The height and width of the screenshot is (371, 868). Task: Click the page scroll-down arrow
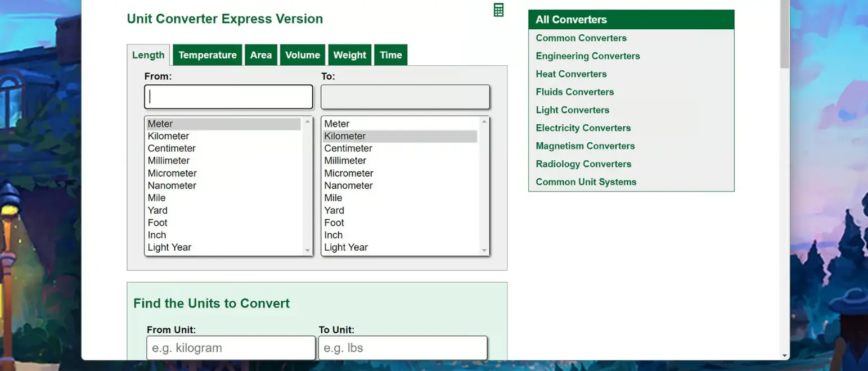785,355
